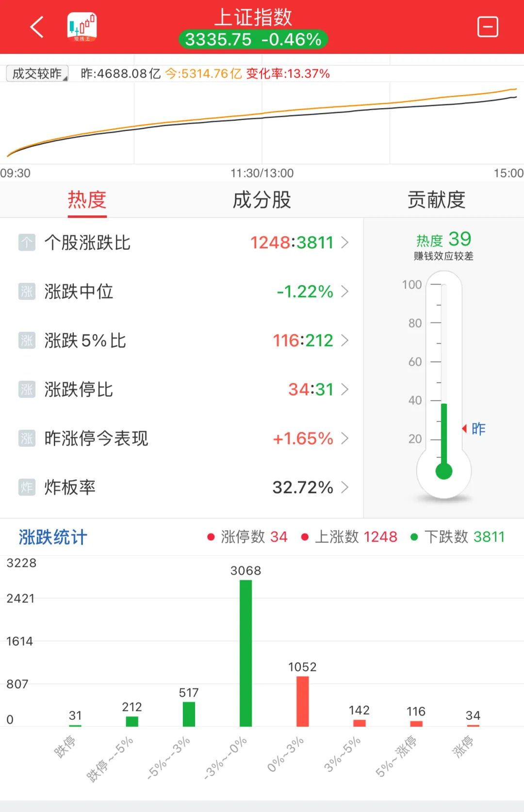Viewport: 524px width, 812px height.
Task: Tap the 炸板率 row icon
Action: (x=27, y=487)
